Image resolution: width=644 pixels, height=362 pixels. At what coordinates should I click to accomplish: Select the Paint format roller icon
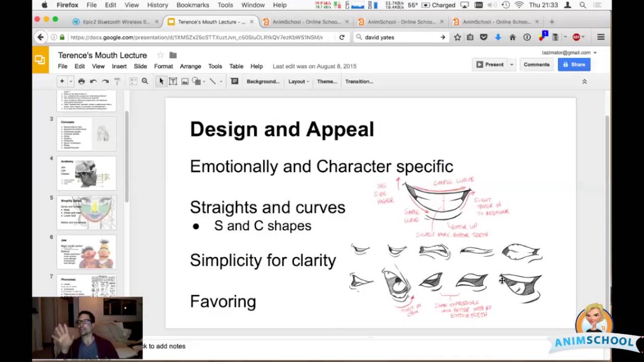[x=117, y=81]
